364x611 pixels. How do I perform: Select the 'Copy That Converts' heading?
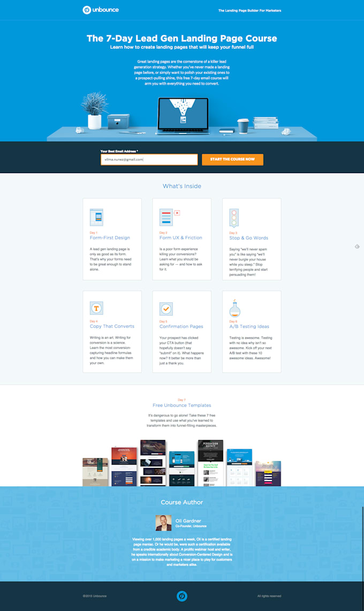(x=112, y=326)
